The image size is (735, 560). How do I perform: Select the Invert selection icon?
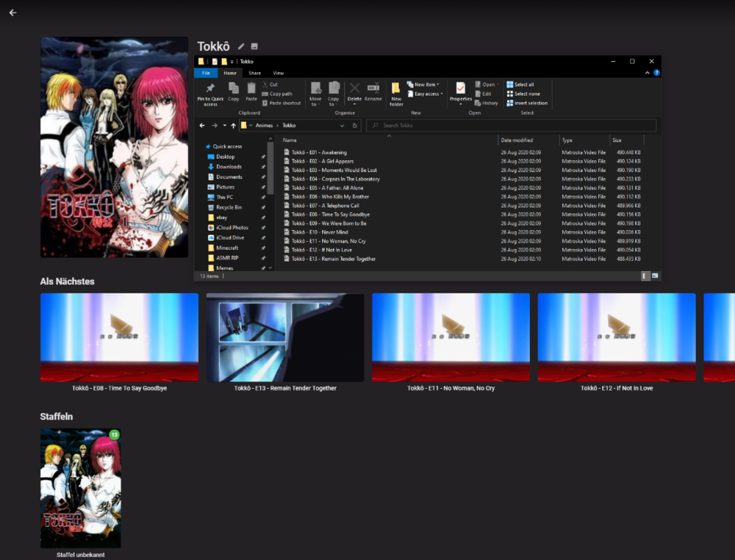point(509,103)
